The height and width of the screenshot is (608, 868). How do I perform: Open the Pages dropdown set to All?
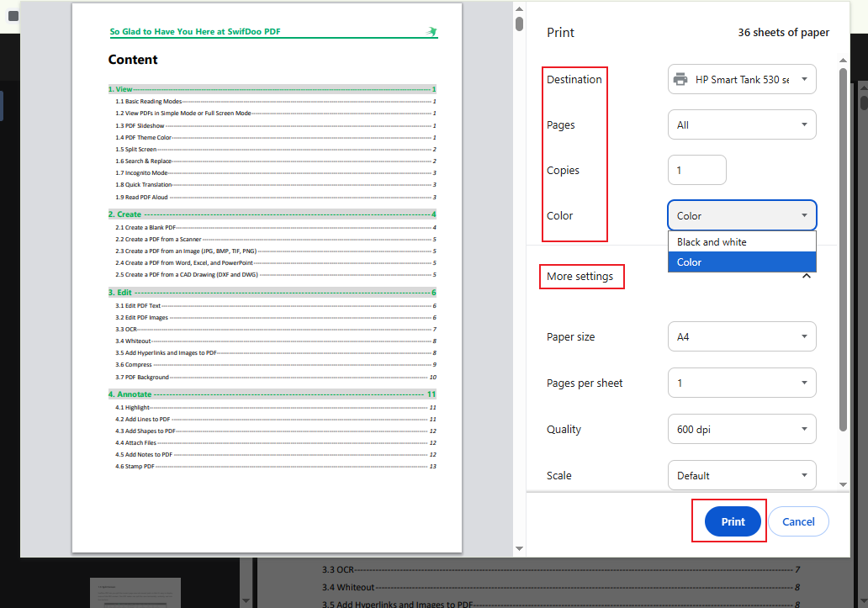point(742,124)
